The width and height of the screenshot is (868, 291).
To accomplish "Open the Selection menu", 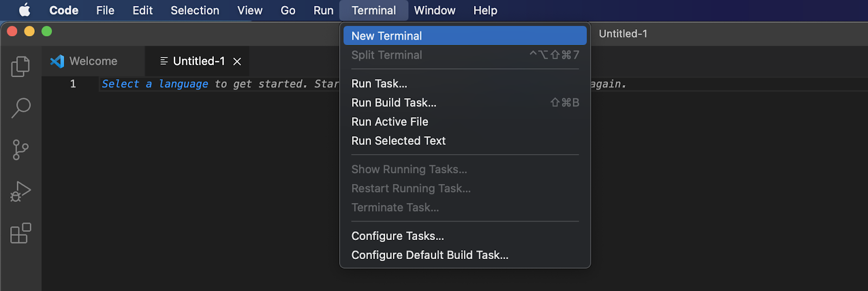I will coord(195,10).
